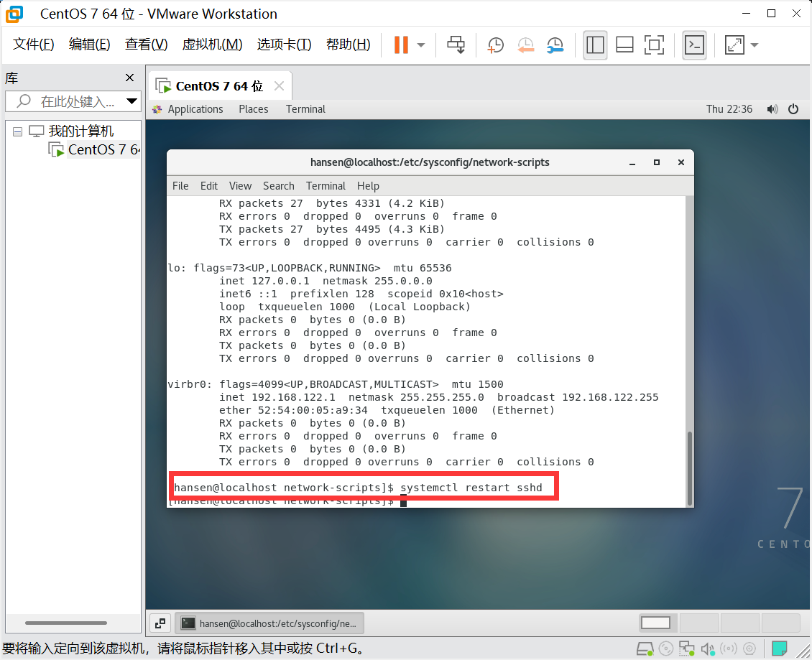The width and height of the screenshot is (812, 660).
Task: Expand the library search filter dropdown arrow
Action: coord(132,101)
